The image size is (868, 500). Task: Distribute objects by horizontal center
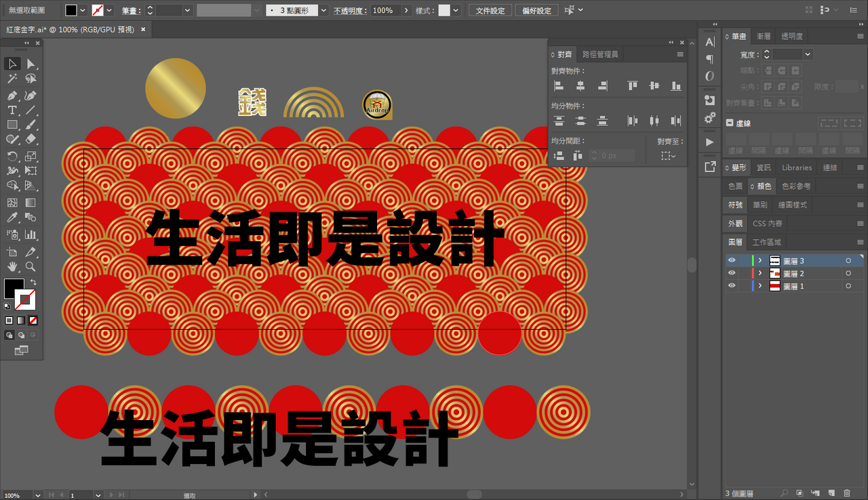click(654, 121)
